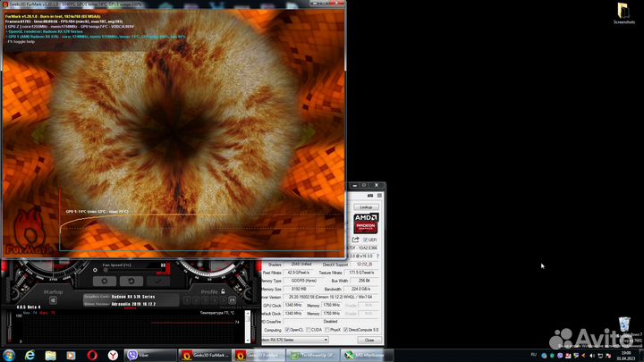Switch to Viber taskbar button
Image resolution: width=644 pixels, height=362 pixels.
tap(150, 355)
